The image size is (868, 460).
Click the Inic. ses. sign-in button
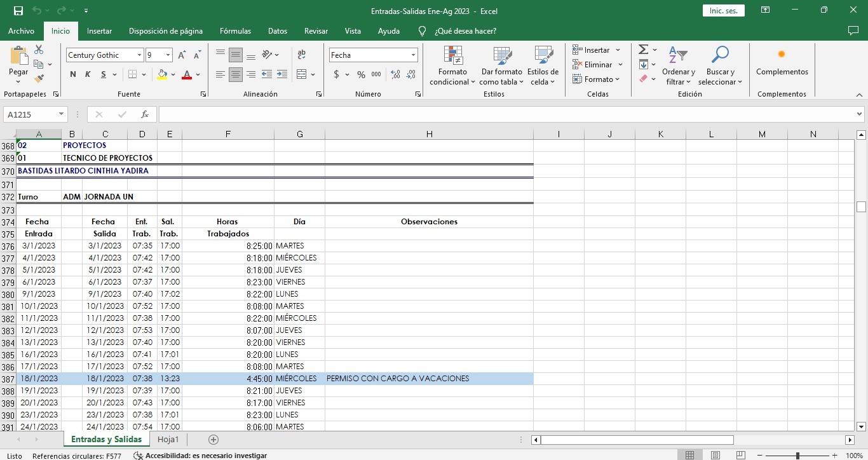(x=723, y=11)
